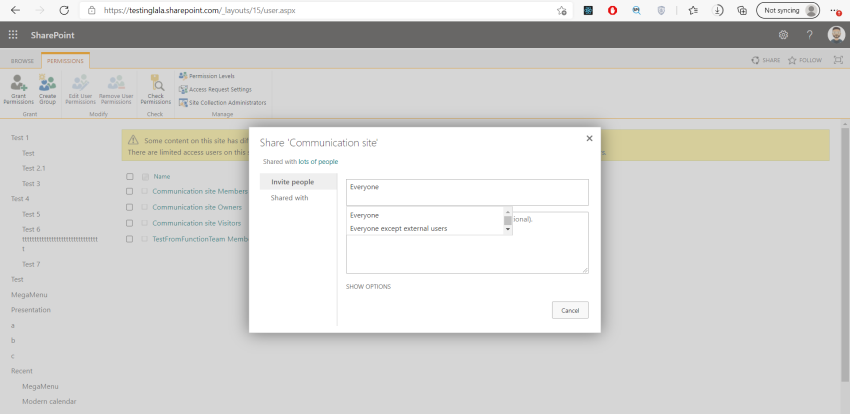This screenshot has width=850, height=414.
Task: Open browser favorites list icon
Action: coord(693,10)
